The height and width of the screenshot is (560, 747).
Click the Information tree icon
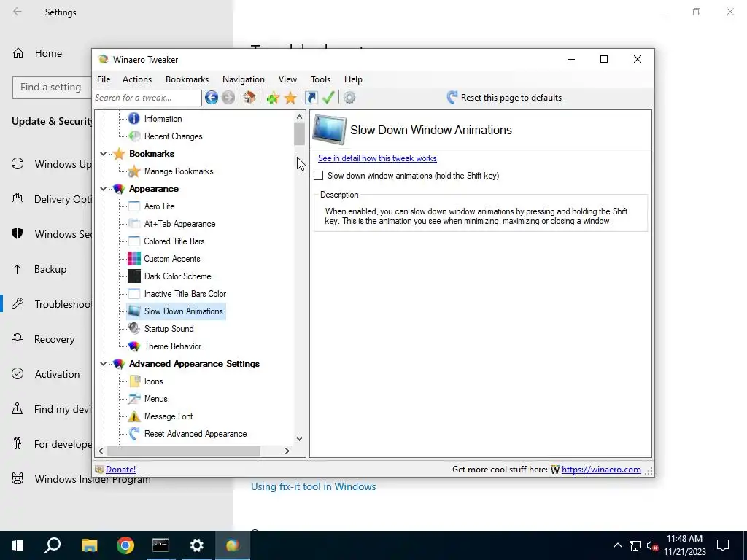point(134,119)
